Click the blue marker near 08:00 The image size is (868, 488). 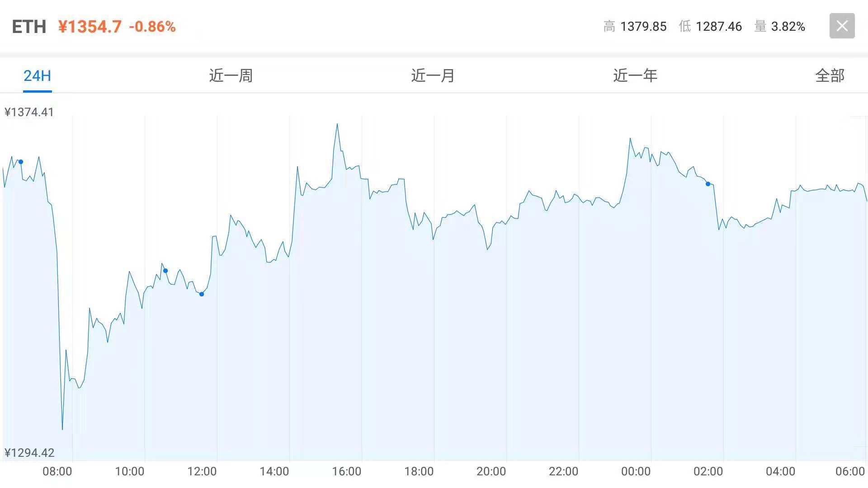point(20,161)
